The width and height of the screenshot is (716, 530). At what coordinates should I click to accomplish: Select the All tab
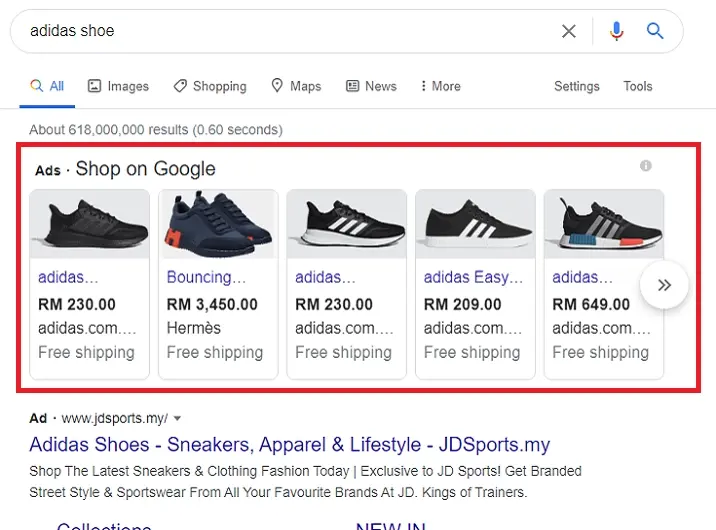tap(47, 86)
